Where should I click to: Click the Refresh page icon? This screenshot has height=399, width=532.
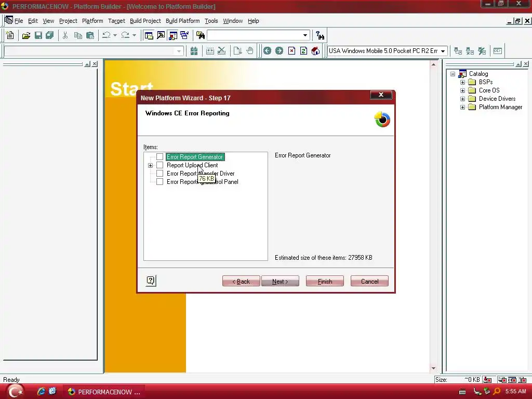click(x=303, y=51)
